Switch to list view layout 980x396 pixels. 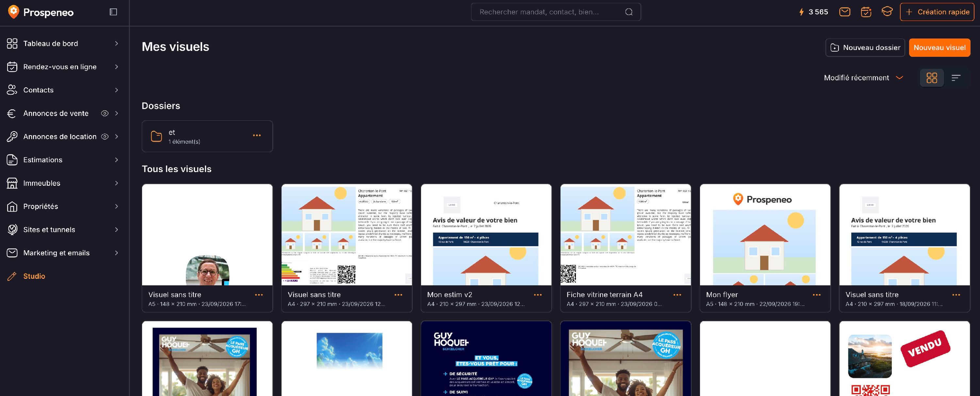tap(956, 78)
